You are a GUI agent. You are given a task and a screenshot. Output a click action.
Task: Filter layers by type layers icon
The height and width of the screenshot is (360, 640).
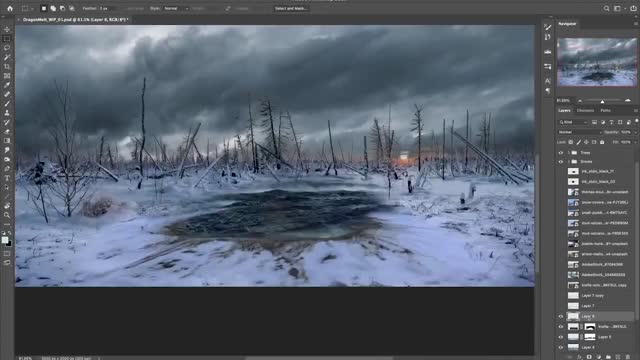tap(611, 122)
